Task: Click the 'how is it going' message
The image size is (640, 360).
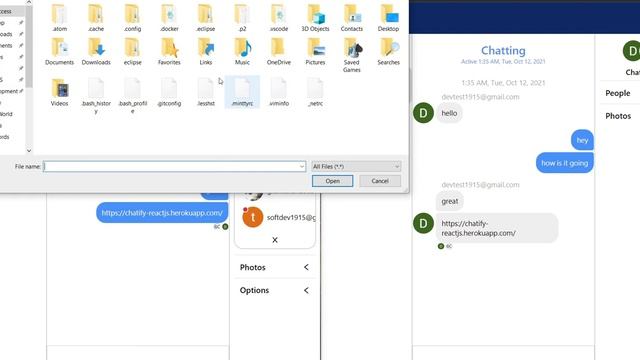Action: point(564,163)
